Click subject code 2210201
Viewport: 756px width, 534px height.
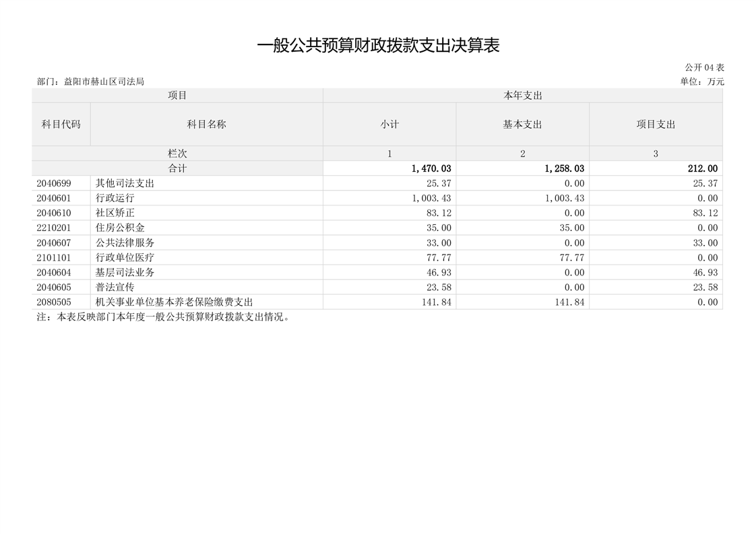(54, 228)
